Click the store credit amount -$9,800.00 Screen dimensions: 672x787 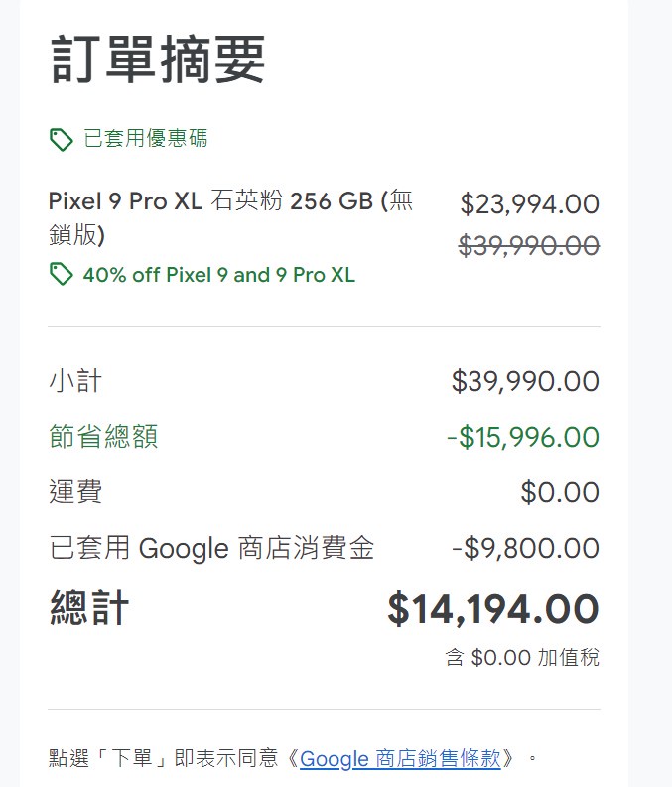[x=525, y=548]
